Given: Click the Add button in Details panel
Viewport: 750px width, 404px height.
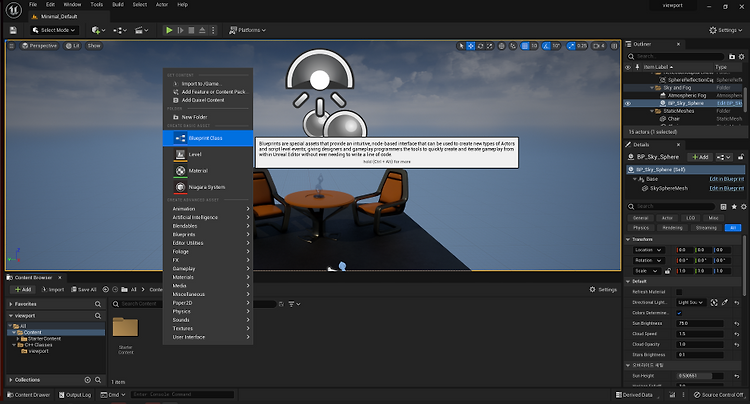Looking at the screenshot, I should [x=700, y=157].
